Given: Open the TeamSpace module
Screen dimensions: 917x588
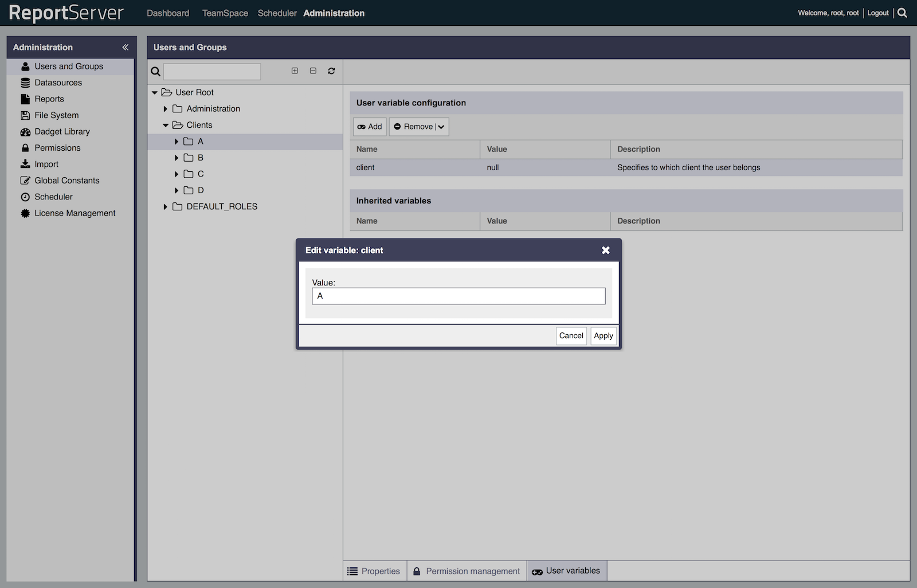Looking at the screenshot, I should tap(225, 13).
